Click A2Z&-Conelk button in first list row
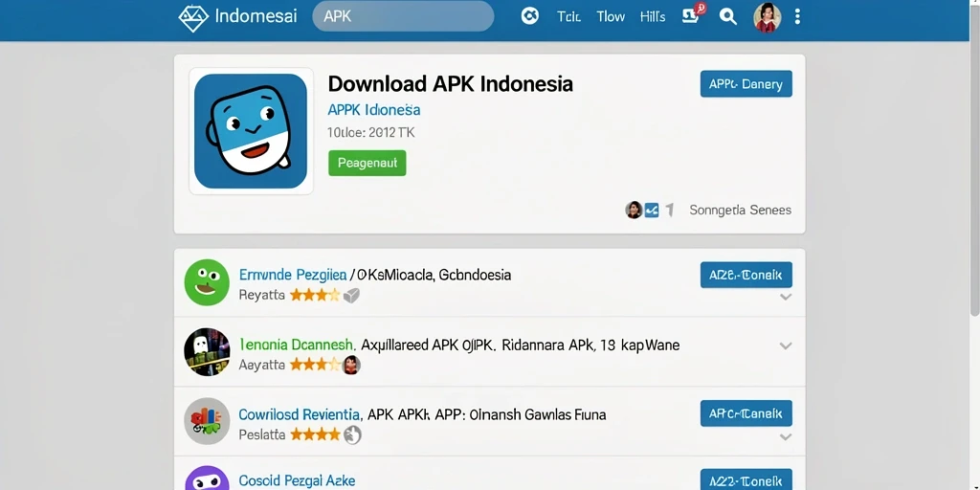Screen dimensions: 980x490 click(746, 275)
